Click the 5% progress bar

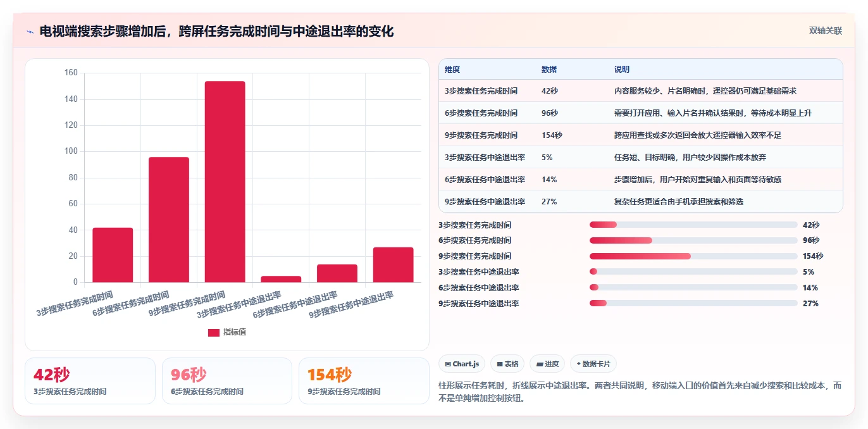(693, 272)
